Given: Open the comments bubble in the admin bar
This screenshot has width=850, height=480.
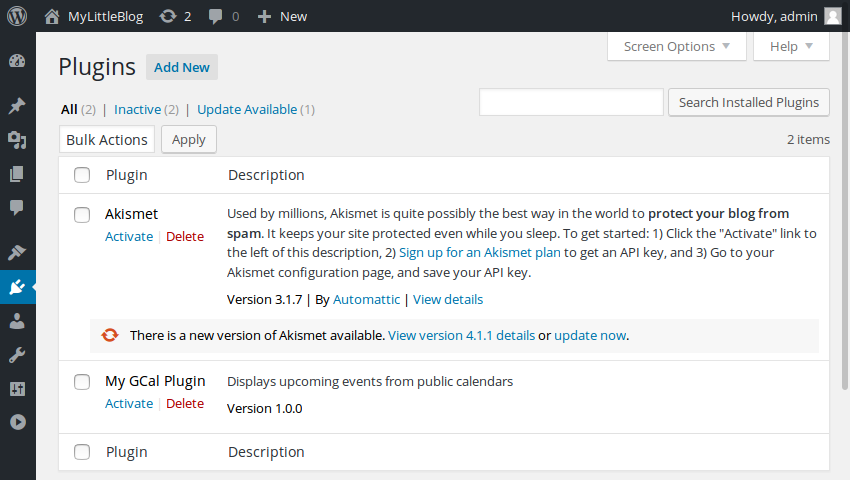Looking at the screenshot, I should pyautogui.click(x=215, y=16).
